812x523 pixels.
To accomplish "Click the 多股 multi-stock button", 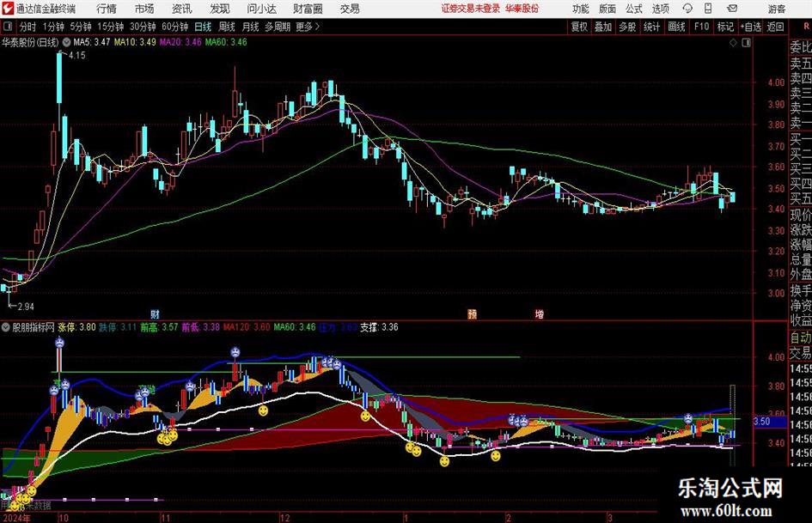I will click(x=626, y=27).
